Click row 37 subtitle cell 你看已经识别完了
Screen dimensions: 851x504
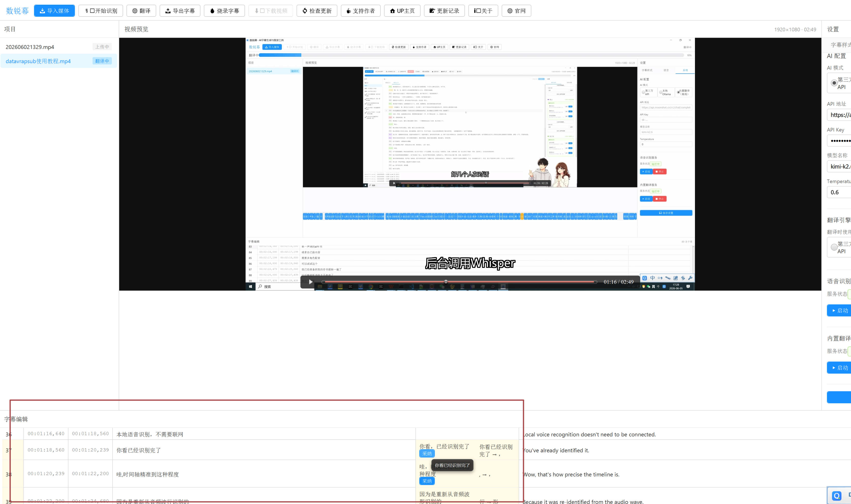pyautogui.click(x=264, y=450)
